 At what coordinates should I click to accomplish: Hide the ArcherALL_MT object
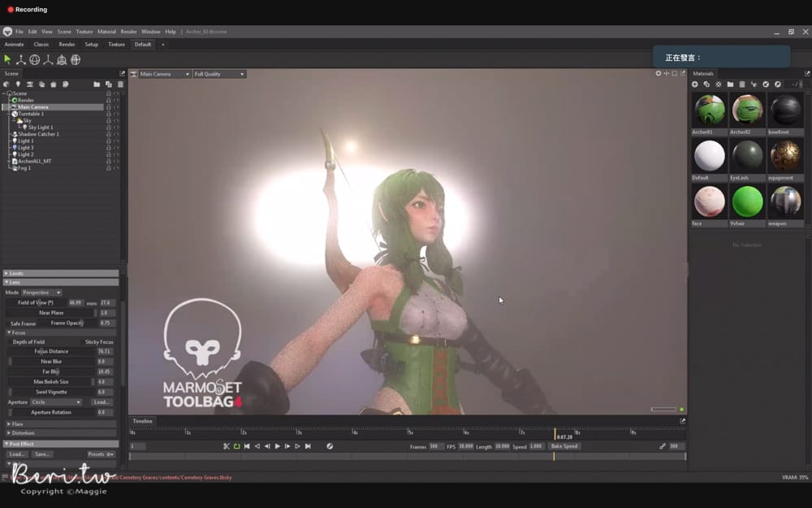[116, 161]
